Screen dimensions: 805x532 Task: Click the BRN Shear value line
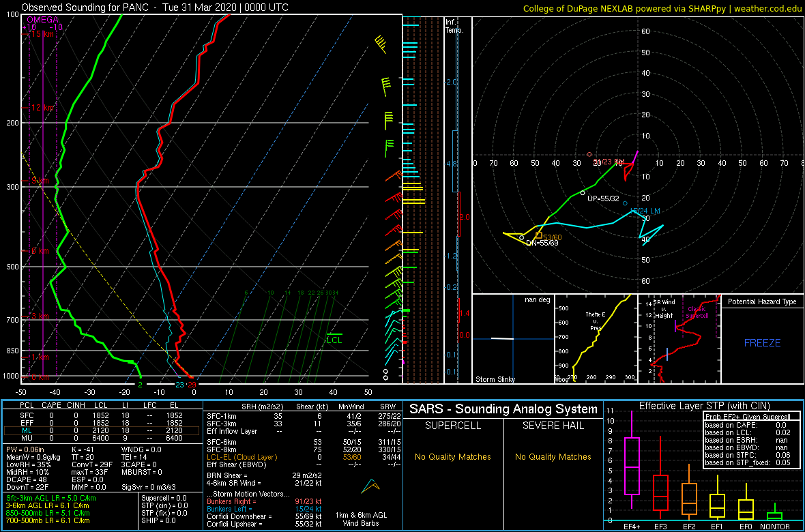pos(265,475)
